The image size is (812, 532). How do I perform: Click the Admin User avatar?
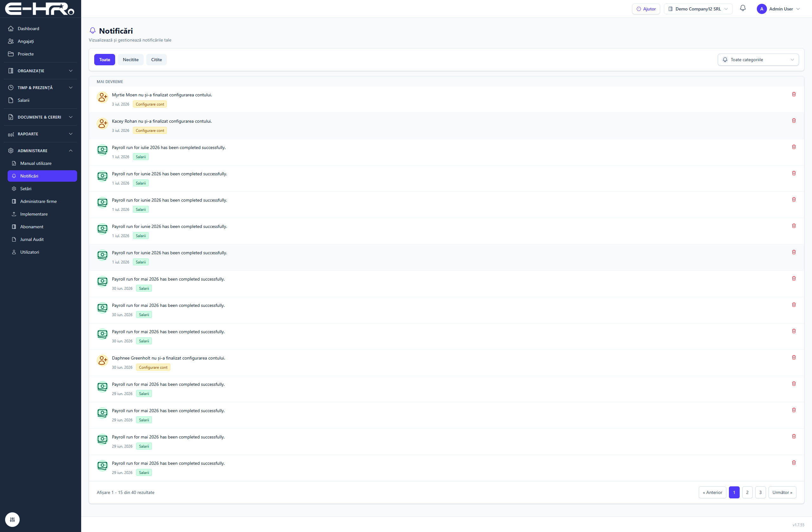pyautogui.click(x=762, y=9)
